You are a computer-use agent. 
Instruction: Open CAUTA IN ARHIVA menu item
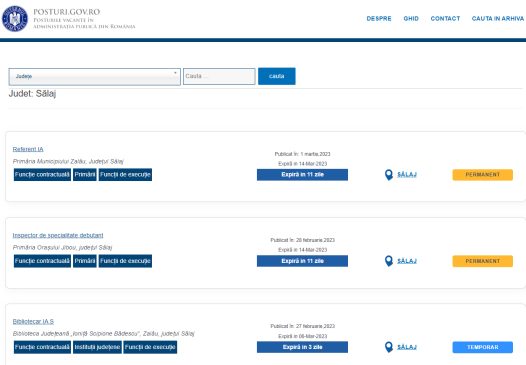tap(498, 18)
